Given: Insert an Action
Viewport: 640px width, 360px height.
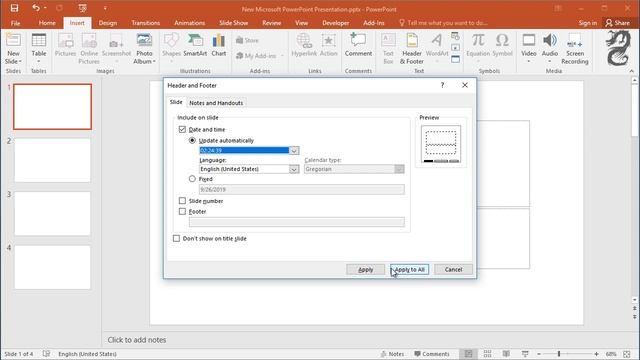Looking at the screenshot, I should tap(329, 45).
